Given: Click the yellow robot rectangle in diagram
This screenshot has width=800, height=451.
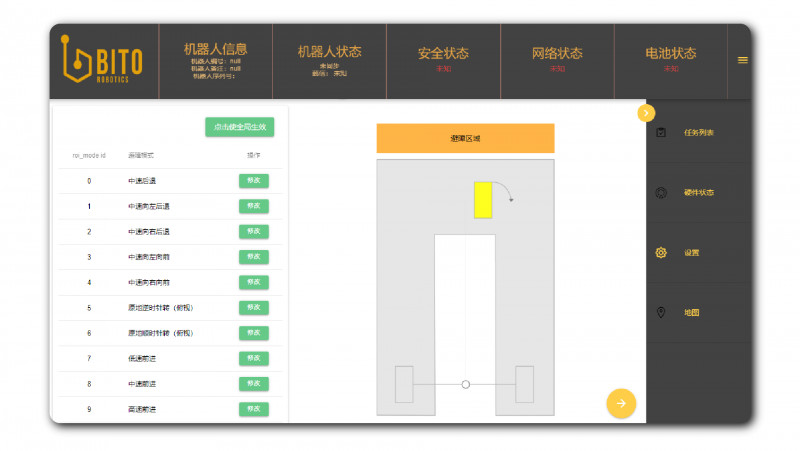Looking at the screenshot, I should pyautogui.click(x=483, y=200).
